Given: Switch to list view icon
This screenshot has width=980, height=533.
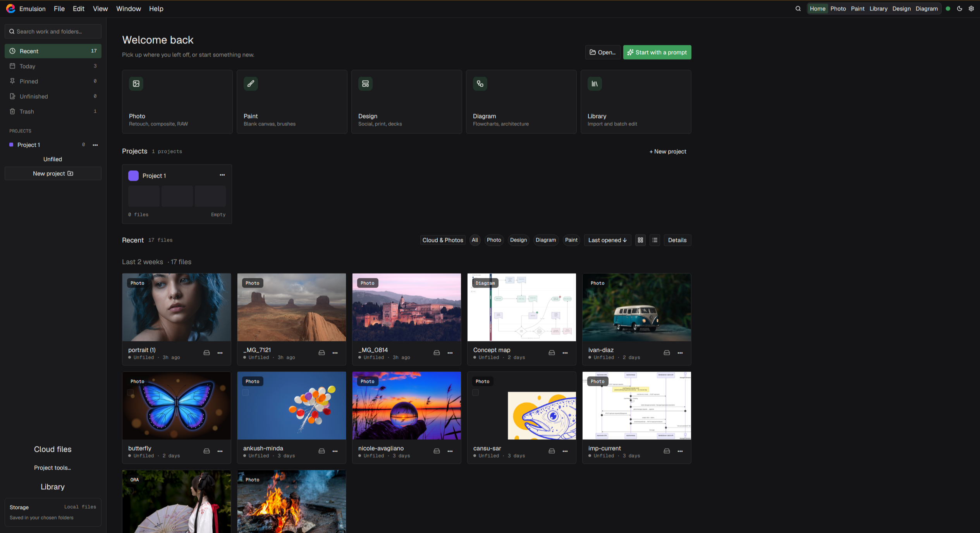Looking at the screenshot, I should tap(655, 240).
